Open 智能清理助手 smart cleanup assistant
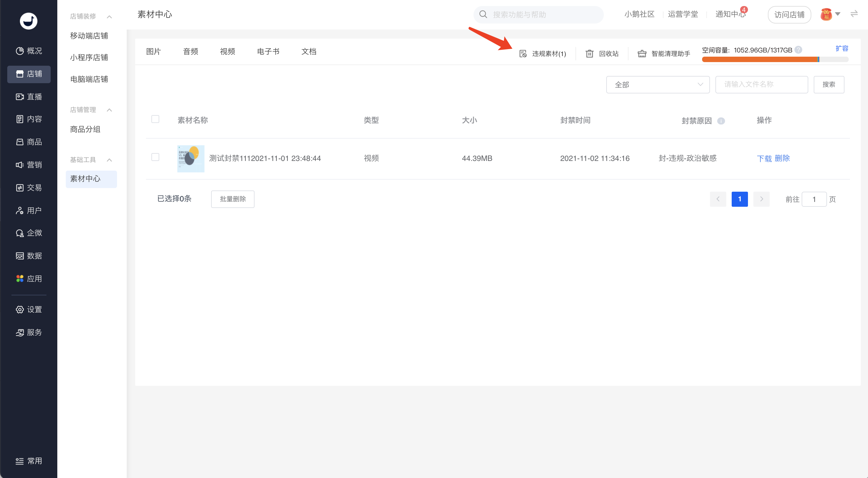 664,54
